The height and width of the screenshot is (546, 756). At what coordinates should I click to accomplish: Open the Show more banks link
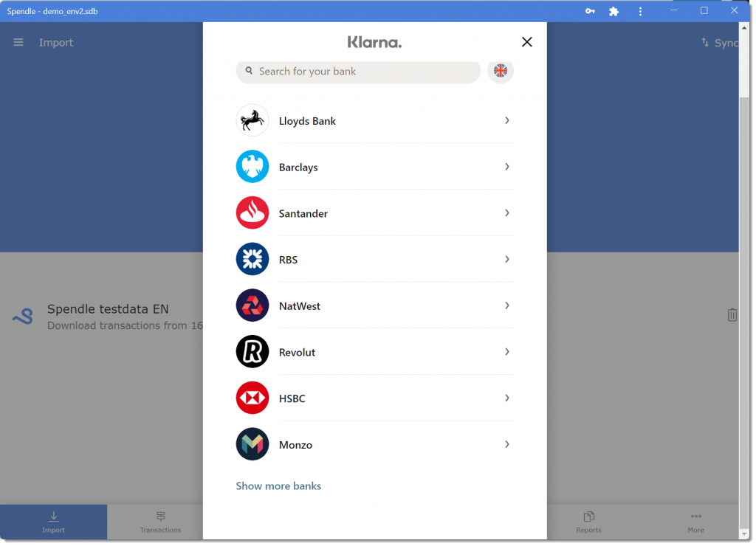278,485
